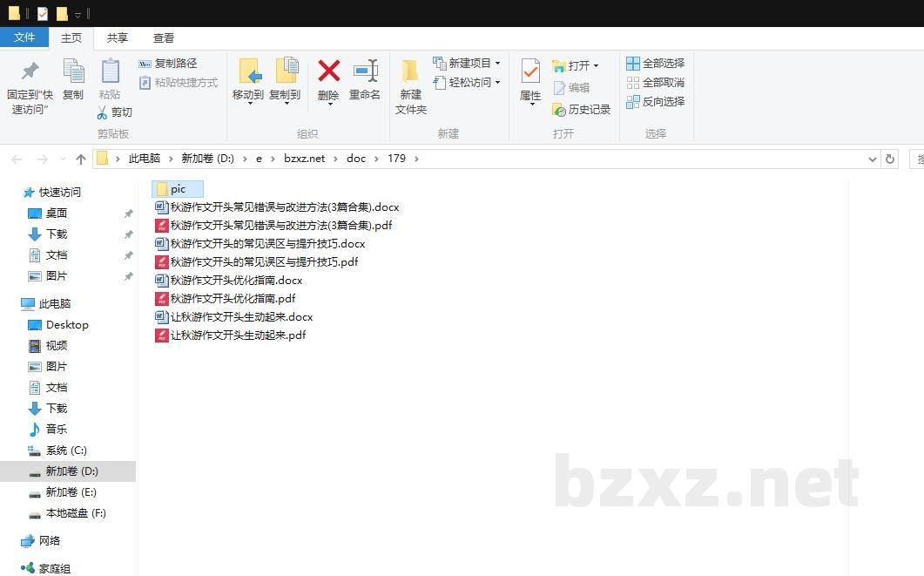The width and height of the screenshot is (924, 576).
Task: Click the New Folder icon
Action: point(410,71)
